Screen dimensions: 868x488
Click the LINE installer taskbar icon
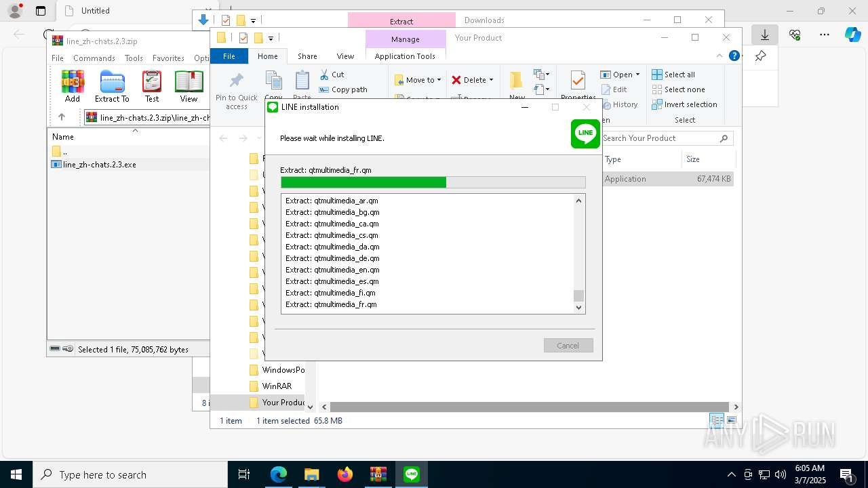(412, 474)
